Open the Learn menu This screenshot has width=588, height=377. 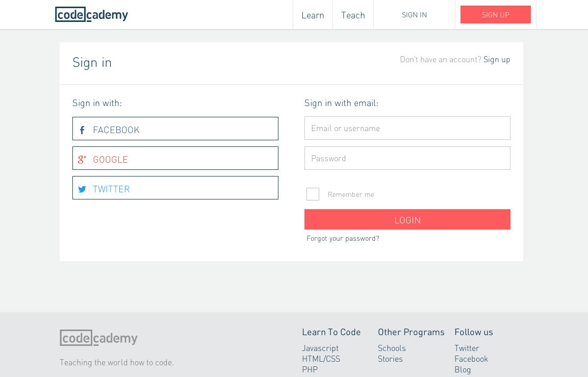[313, 15]
